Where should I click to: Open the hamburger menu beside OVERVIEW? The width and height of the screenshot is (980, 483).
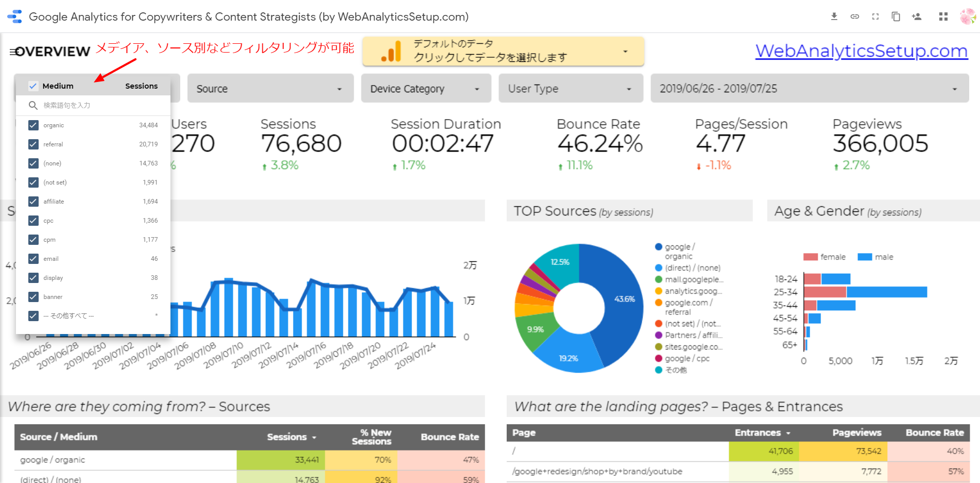[x=13, y=52]
